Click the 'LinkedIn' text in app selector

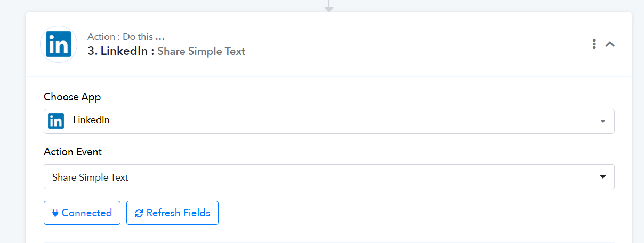click(91, 120)
